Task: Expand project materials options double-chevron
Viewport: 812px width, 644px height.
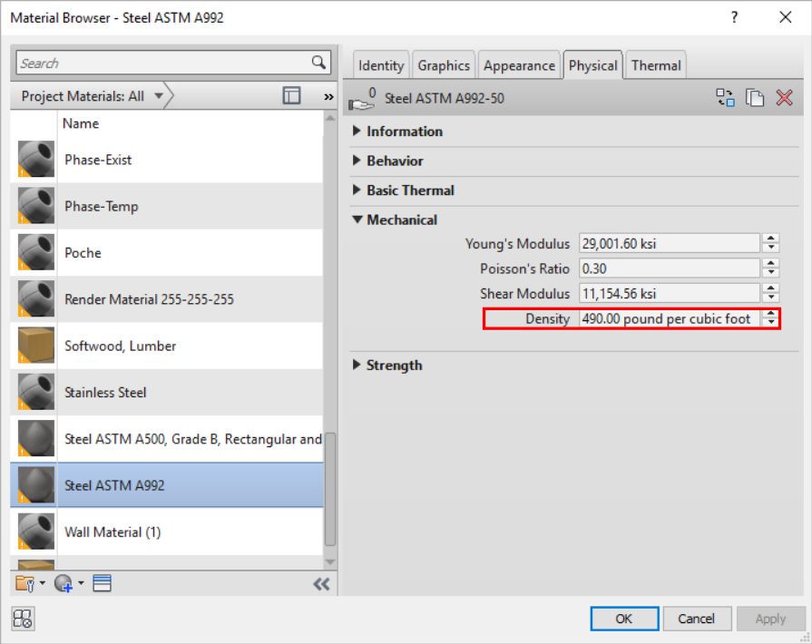Action: tap(328, 97)
